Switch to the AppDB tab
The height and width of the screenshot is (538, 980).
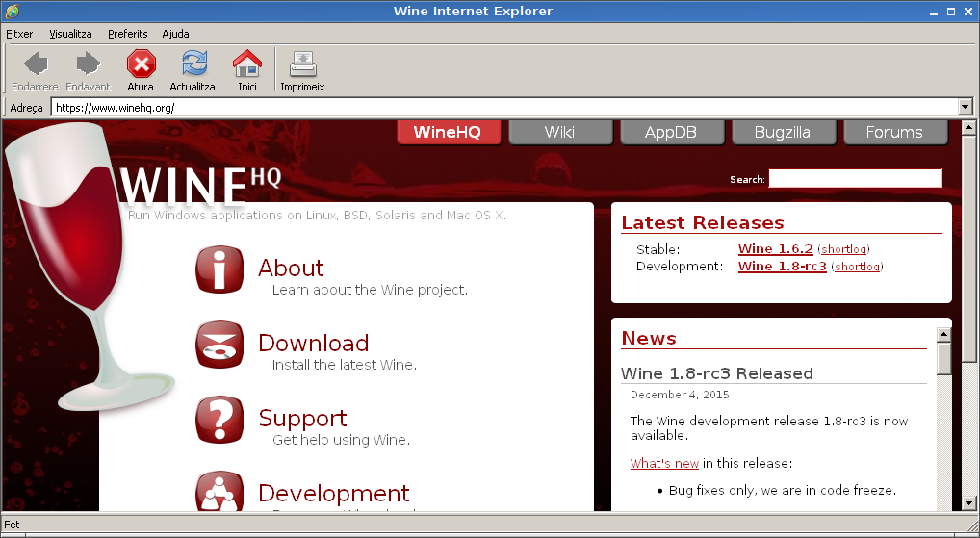pos(671,133)
